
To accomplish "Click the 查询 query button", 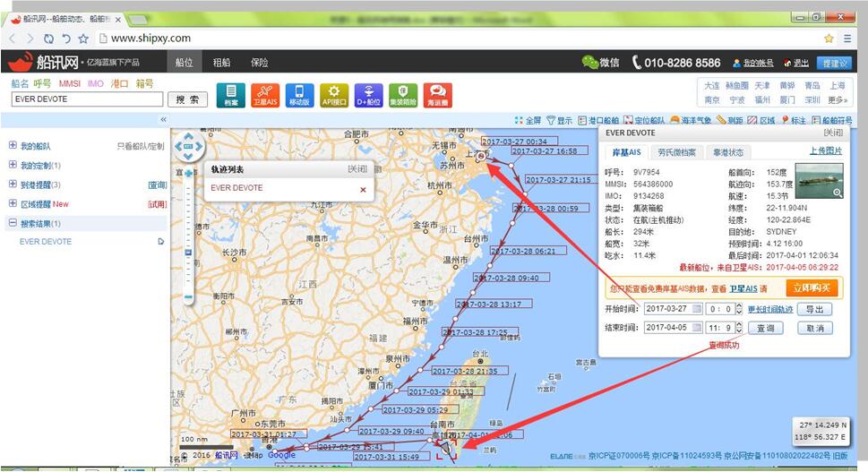I will tap(766, 328).
